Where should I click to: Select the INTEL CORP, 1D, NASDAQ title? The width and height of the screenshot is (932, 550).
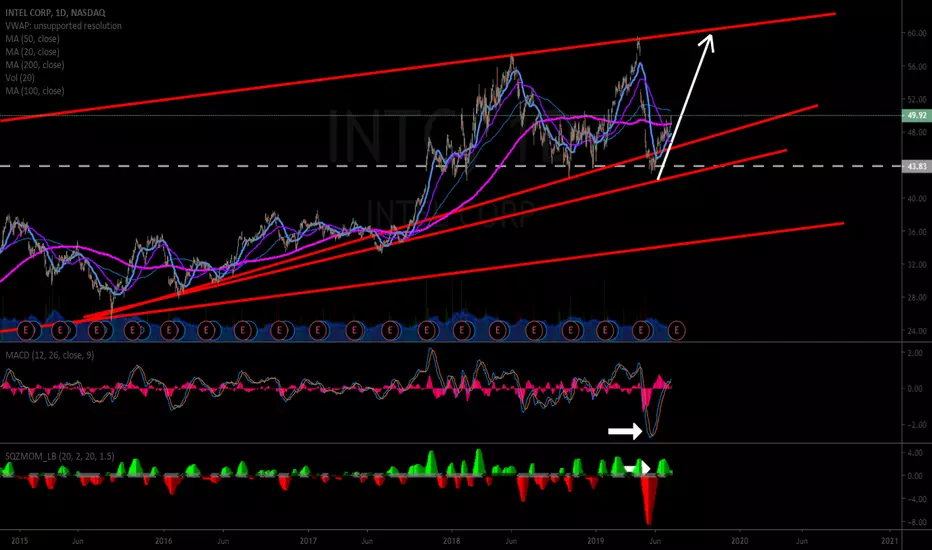point(55,12)
